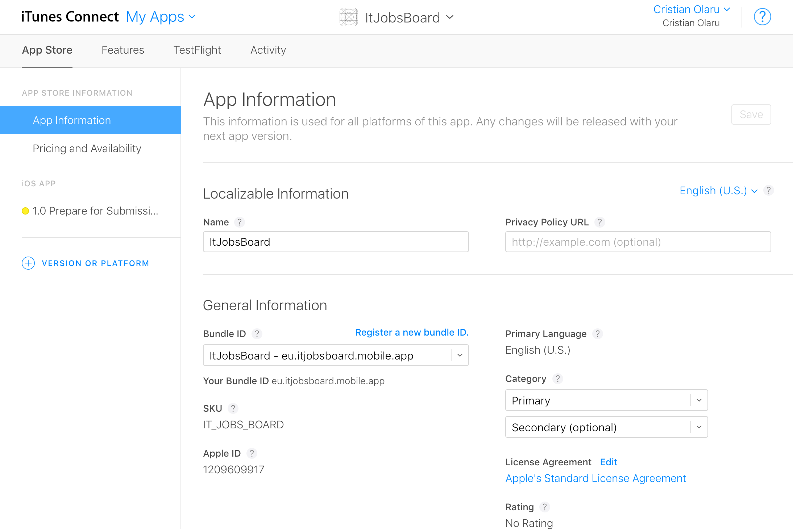
Task: Click the Rating help icon
Action: [544, 507]
